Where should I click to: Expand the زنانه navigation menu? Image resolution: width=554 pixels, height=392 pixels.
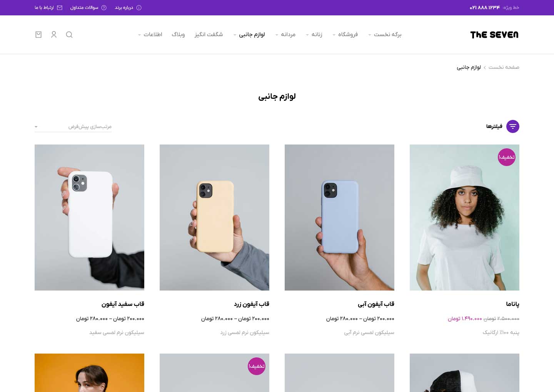click(x=314, y=35)
